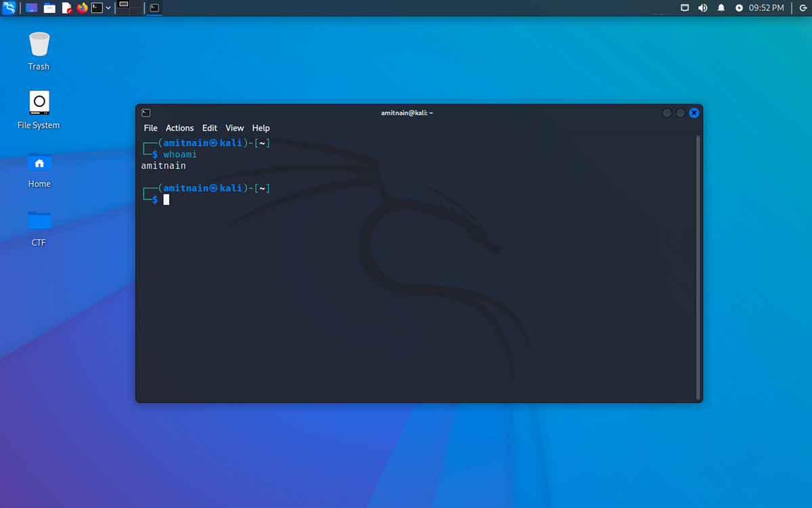Launch Firefox from the taskbar

[x=81, y=7]
